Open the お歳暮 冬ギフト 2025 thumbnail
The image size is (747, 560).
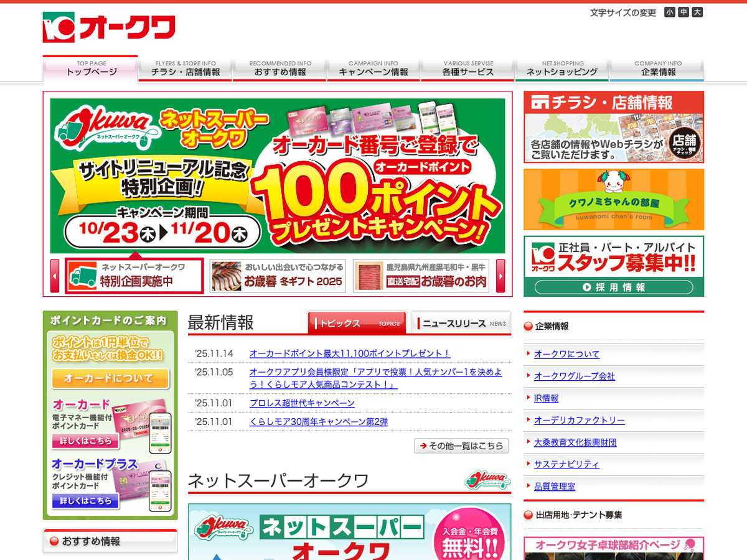pos(278,276)
